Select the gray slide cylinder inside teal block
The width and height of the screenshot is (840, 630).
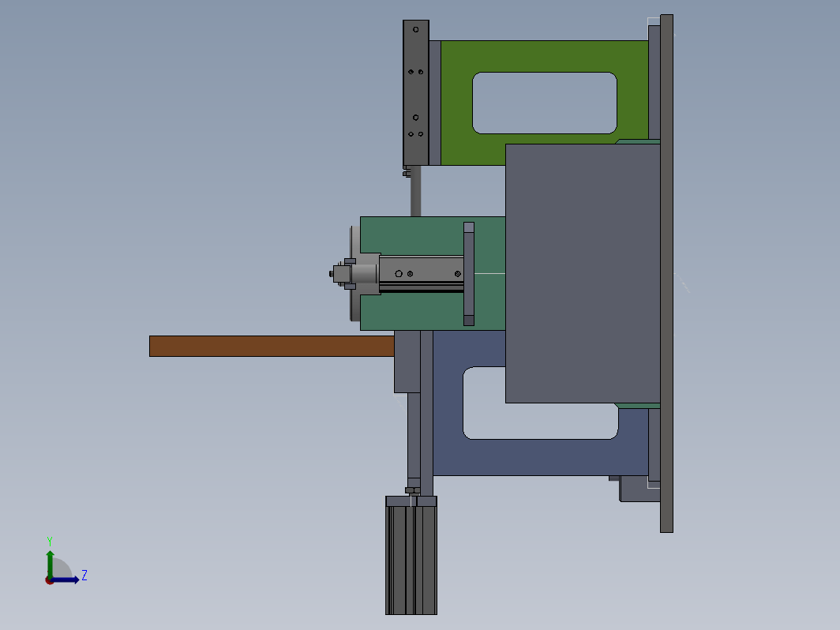[x=421, y=274]
